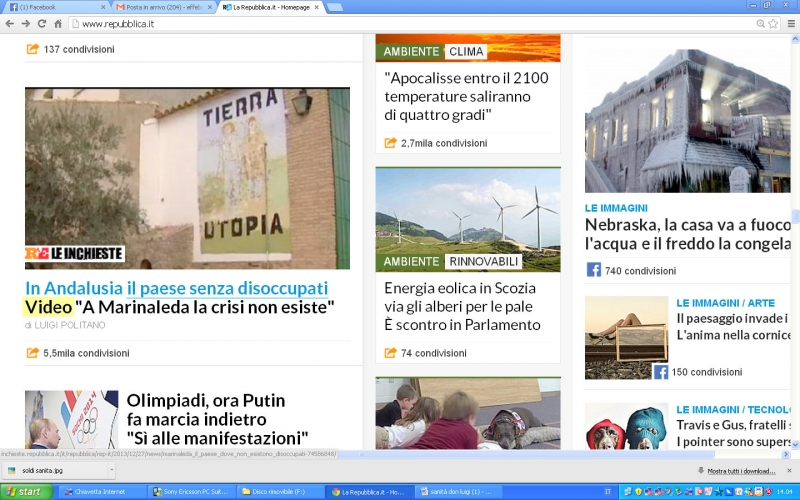Open headline Travis e Gus, fratelli

click(x=733, y=433)
